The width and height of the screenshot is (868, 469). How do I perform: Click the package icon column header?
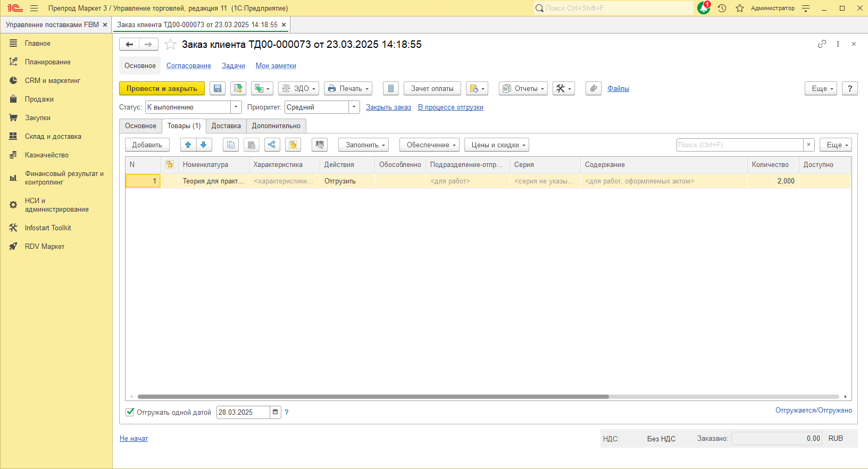170,165
